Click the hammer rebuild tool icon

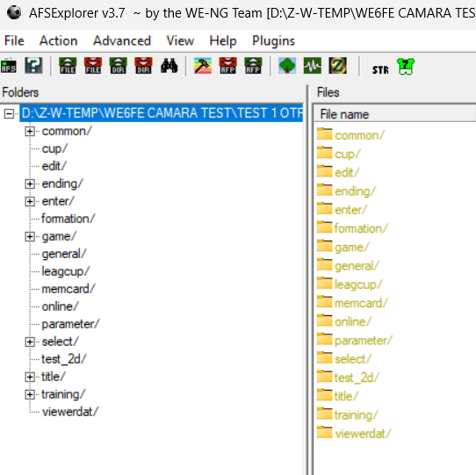(x=203, y=66)
